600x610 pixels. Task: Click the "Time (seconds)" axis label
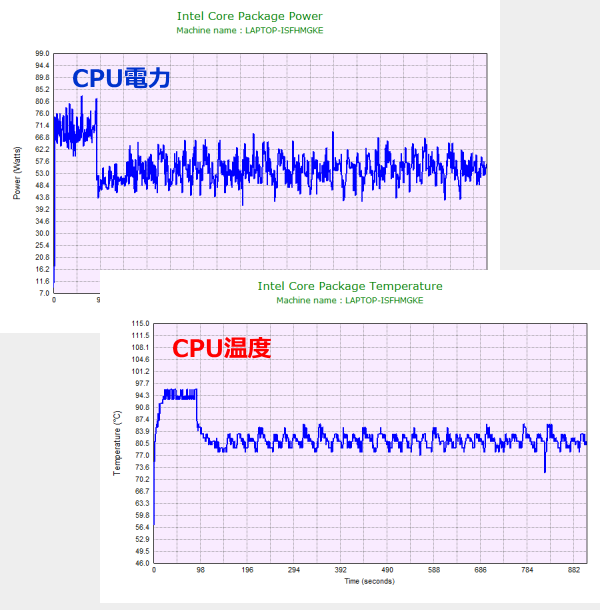tap(370, 580)
